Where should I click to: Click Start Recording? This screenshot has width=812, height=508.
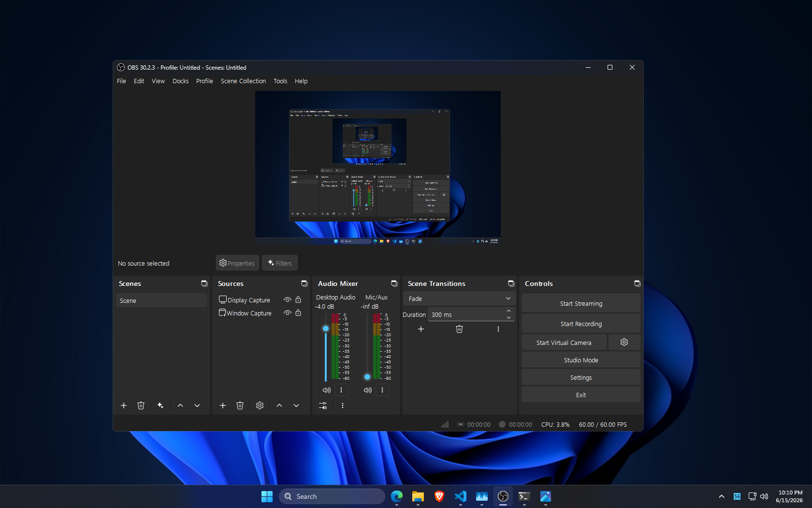(x=581, y=324)
